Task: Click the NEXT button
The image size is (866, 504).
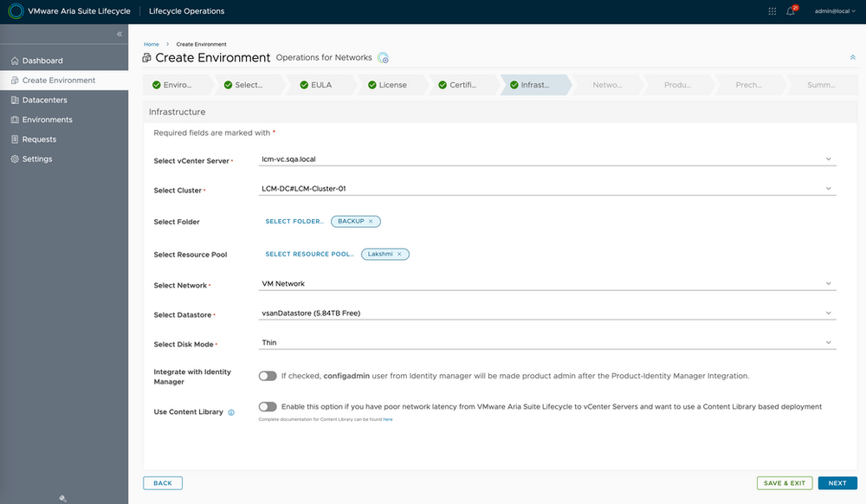Action: pos(837,483)
